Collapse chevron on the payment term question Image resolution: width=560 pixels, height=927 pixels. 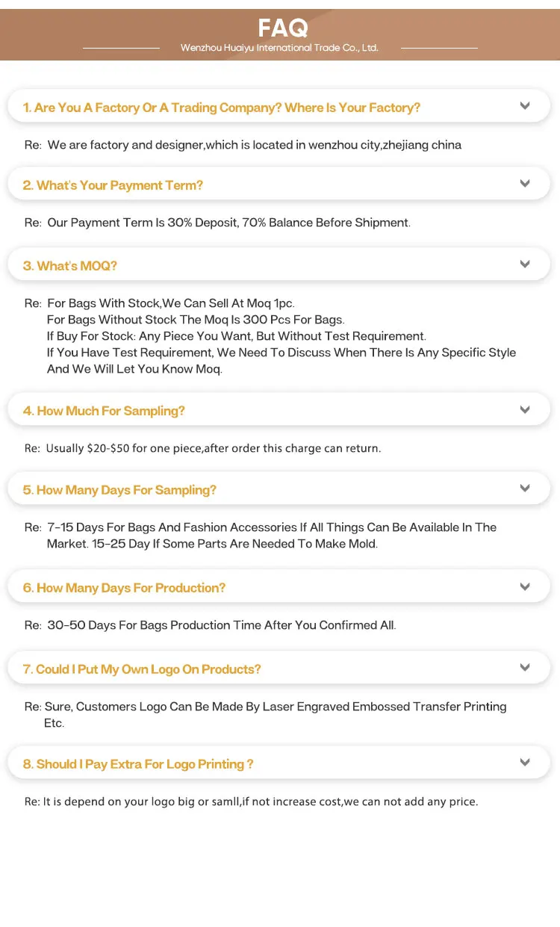(525, 184)
